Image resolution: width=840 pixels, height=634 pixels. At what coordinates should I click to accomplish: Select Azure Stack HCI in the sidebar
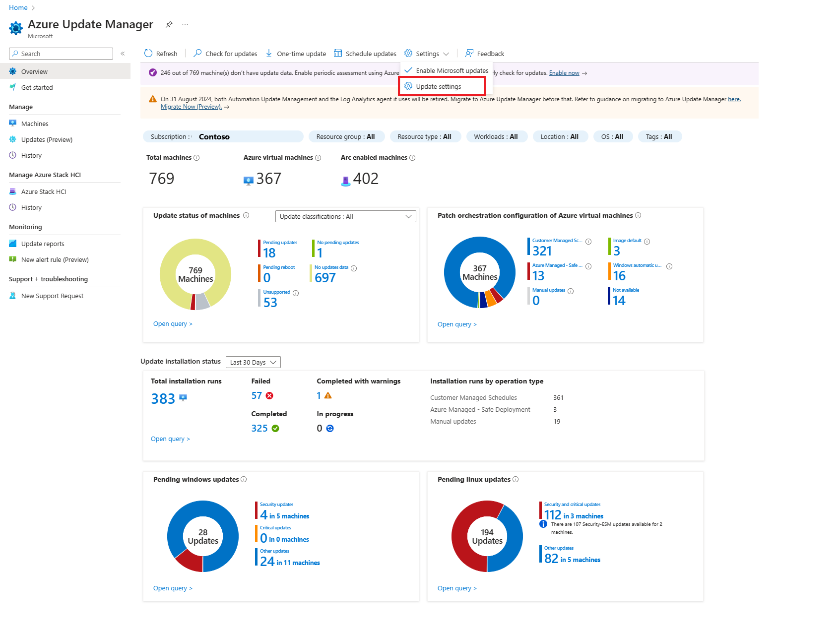[x=44, y=191]
